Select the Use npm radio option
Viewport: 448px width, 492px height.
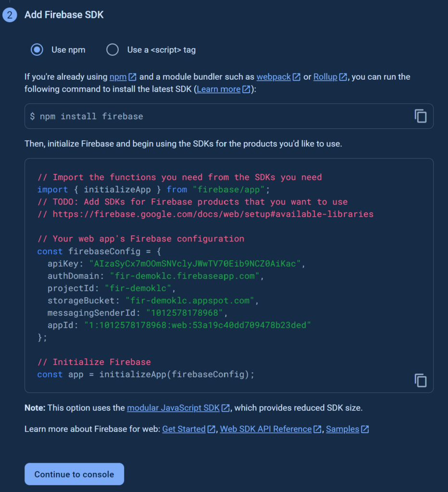click(x=37, y=49)
